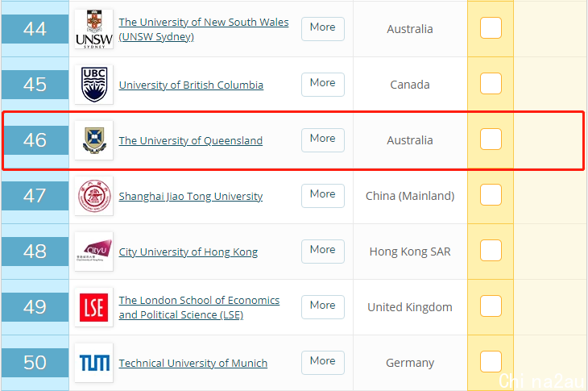
Task: Open More details for LSE
Action: [323, 307]
